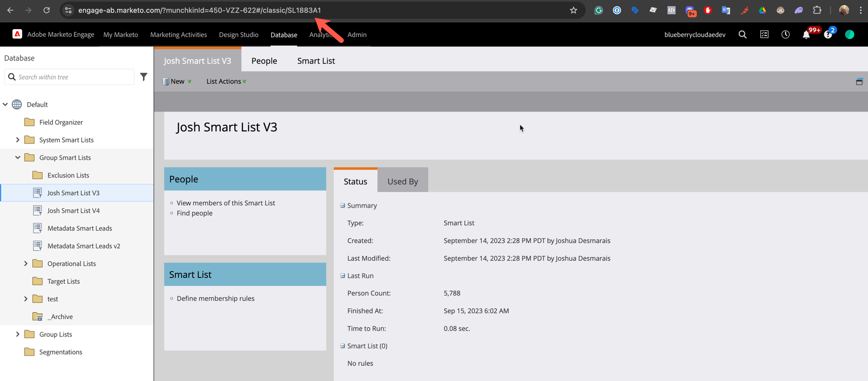868x381 pixels.
Task: Click the Search within tree field
Action: tap(73, 77)
